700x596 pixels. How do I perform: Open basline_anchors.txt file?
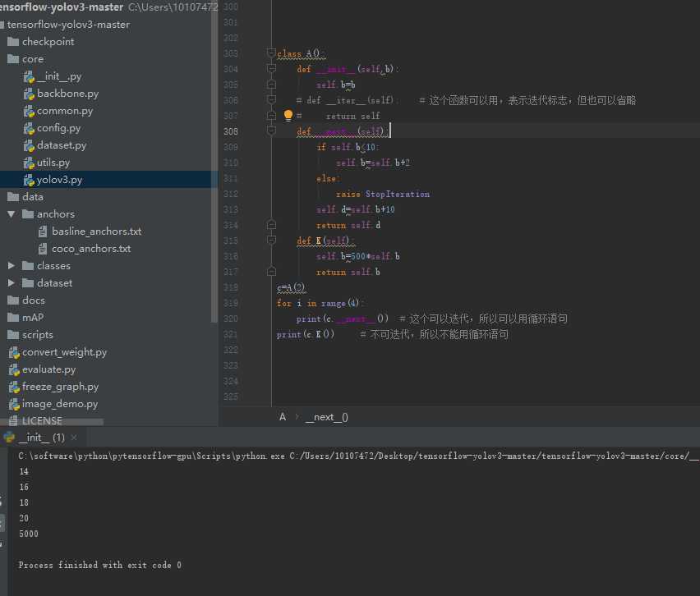tap(96, 232)
